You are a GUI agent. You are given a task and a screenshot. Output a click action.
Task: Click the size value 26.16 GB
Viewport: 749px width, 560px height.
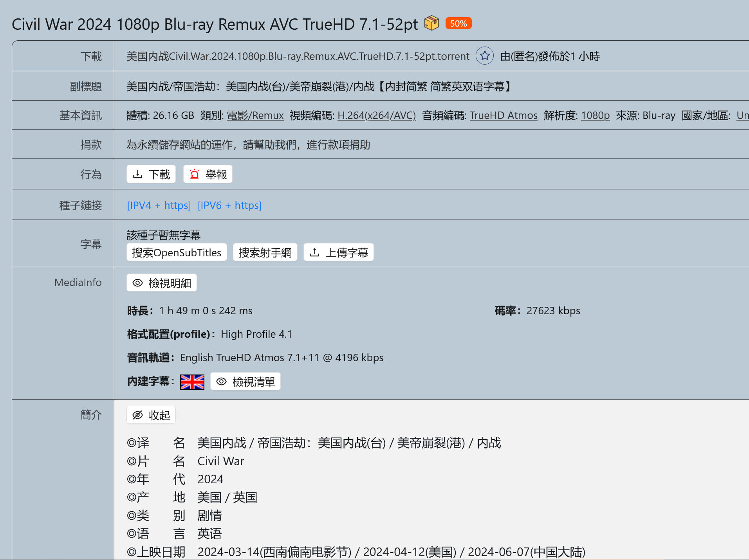[x=173, y=115]
